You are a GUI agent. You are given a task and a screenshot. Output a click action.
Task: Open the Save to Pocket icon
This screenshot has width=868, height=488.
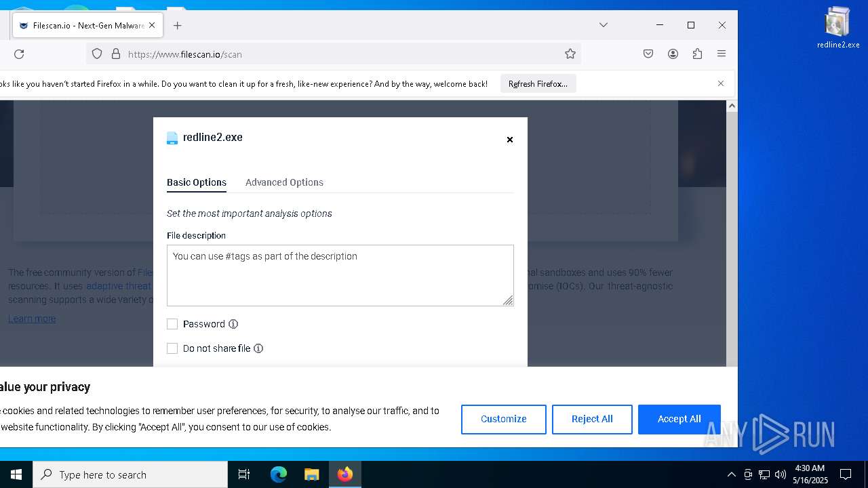pos(648,54)
